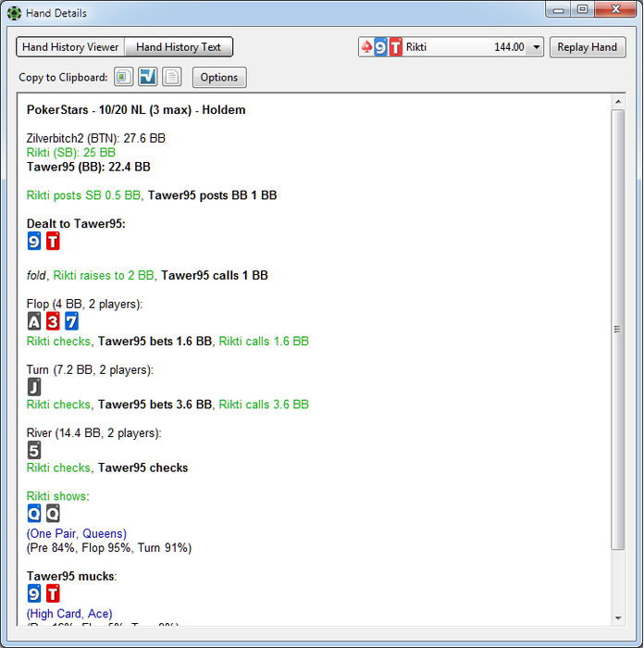Click 'Tawer95 mucks:' text
Viewport: 644px width, 648px height.
(72, 577)
